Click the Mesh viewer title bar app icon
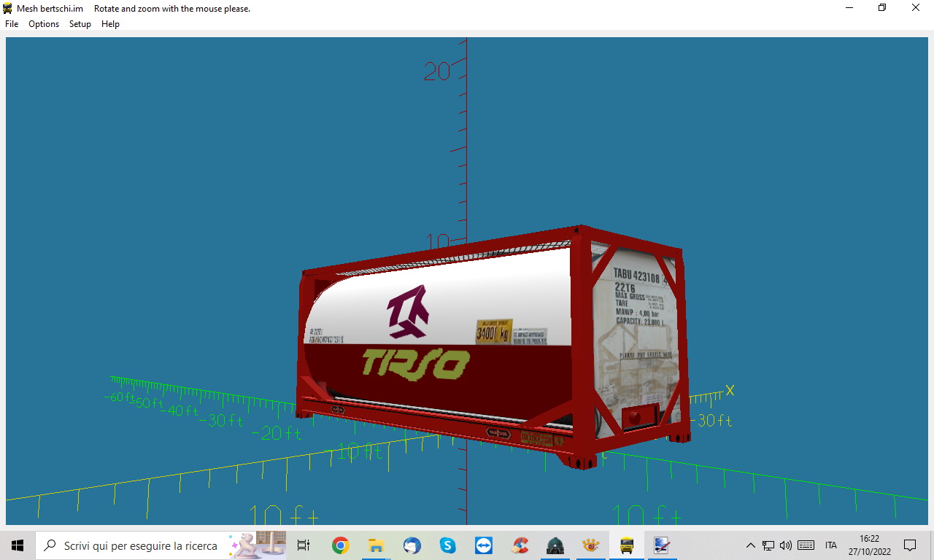934x560 pixels. tap(8, 8)
